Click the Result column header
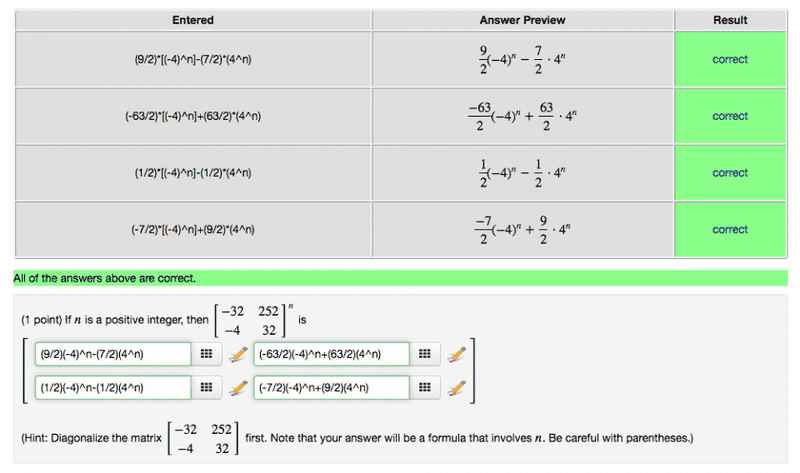The height and width of the screenshot is (473, 800). tap(730, 20)
